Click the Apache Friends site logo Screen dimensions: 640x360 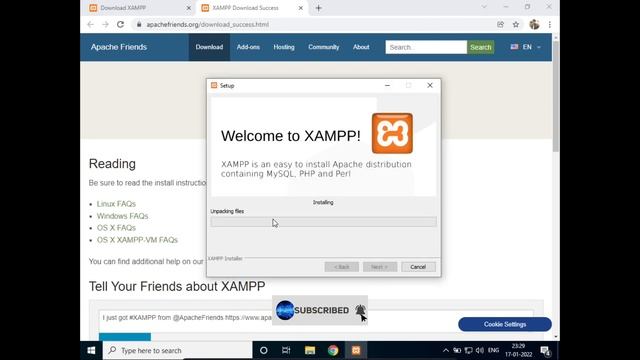pyautogui.click(x=119, y=47)
